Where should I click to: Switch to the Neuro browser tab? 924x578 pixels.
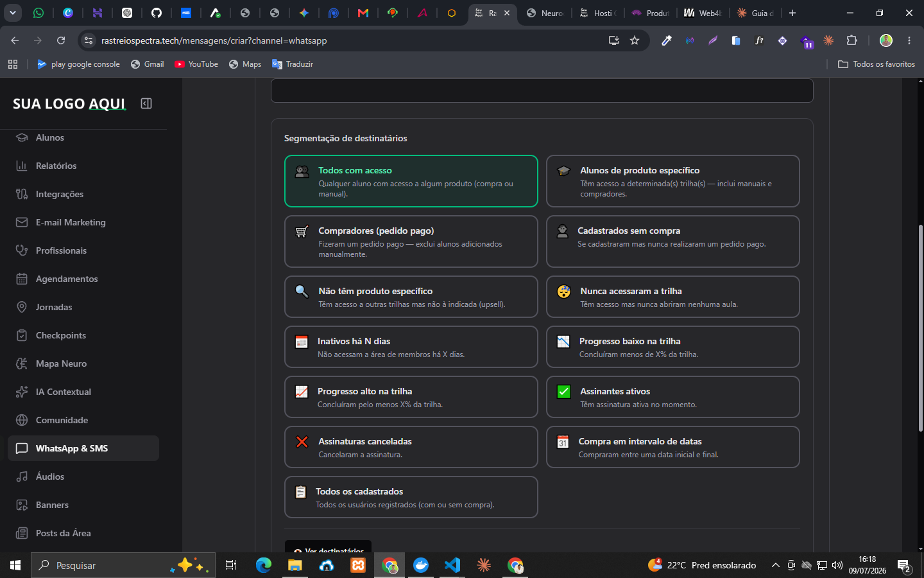pos(545,13)
